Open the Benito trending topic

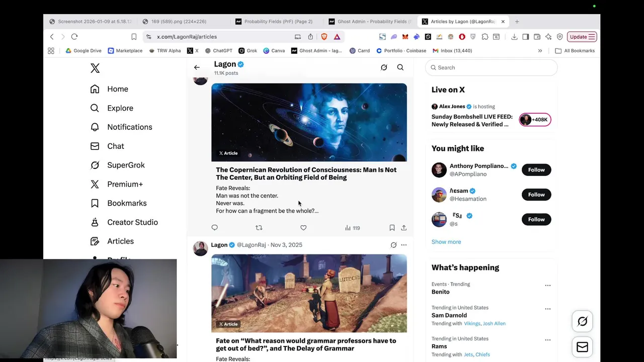(441, 292)
